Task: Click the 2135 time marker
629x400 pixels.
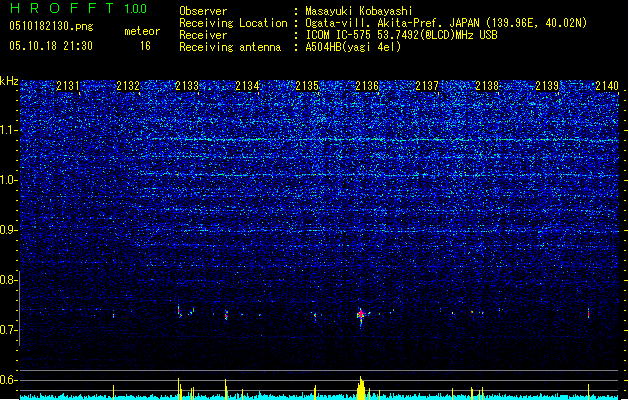Action: pyautogui.click(x=307, y=85)
